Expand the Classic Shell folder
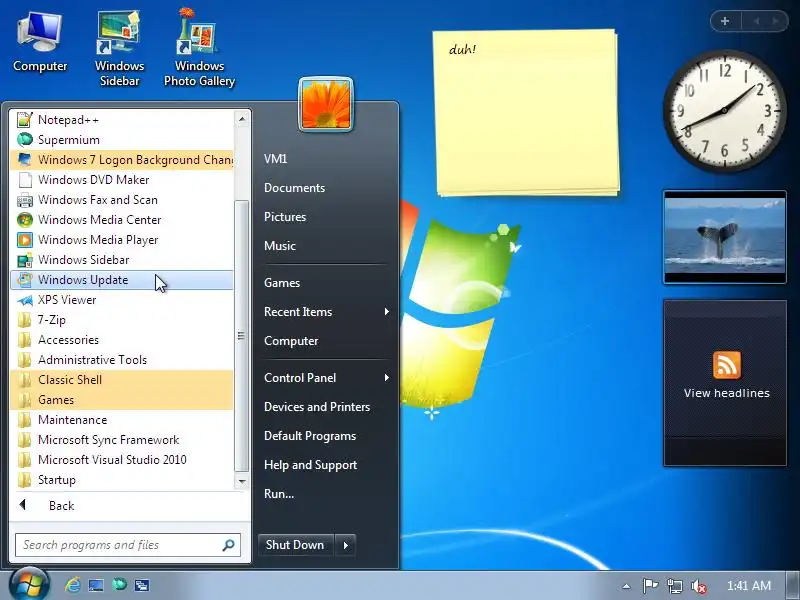 (121, 380)
